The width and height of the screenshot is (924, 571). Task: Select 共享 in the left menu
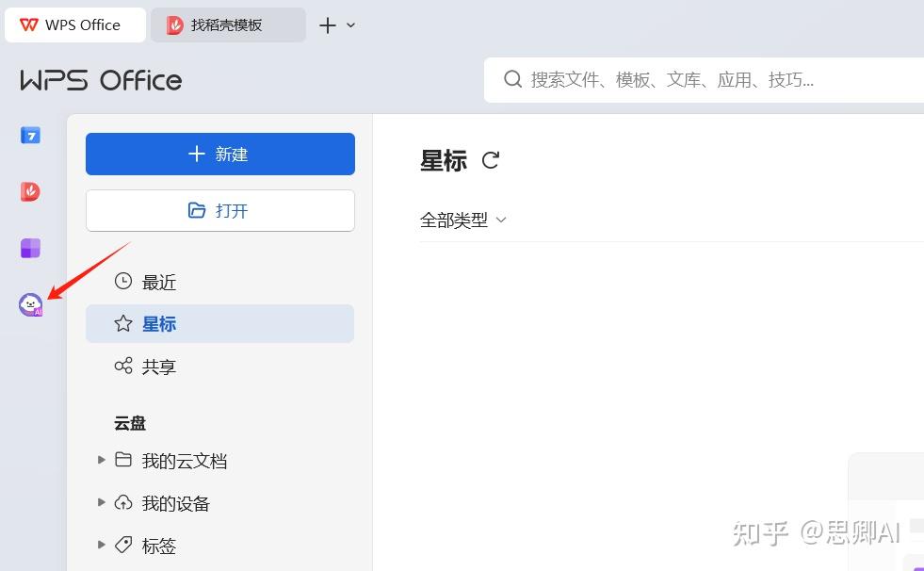coord(158,366)
